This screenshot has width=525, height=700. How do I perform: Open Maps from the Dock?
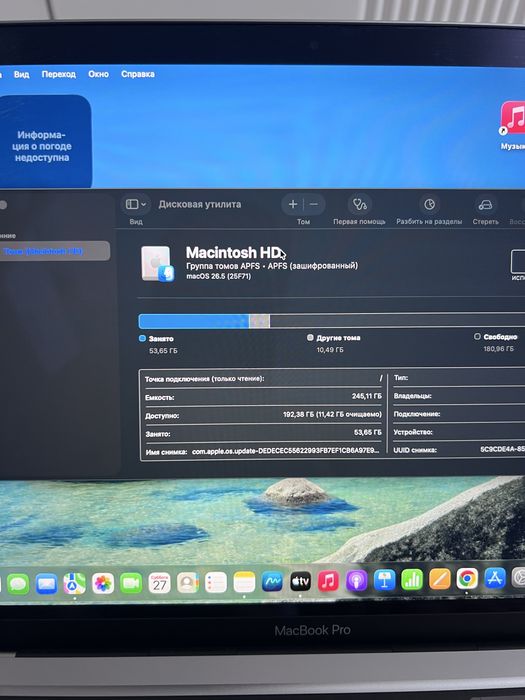75,583
